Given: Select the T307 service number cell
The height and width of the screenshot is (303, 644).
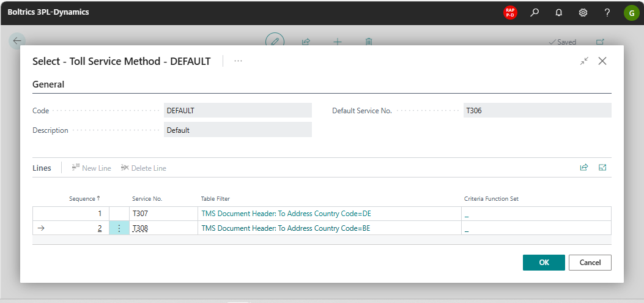Looking at the screenshot, I should click(163, 214).
